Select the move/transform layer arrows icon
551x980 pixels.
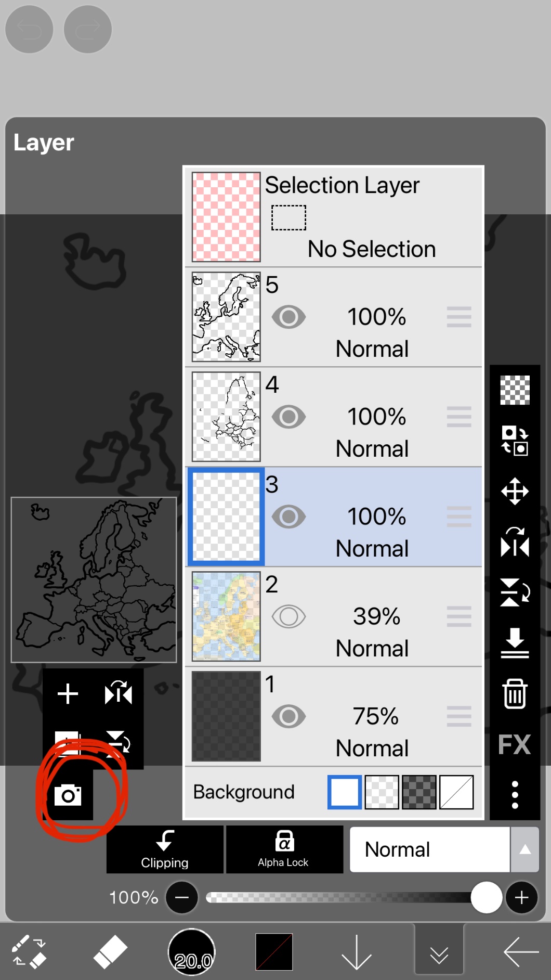click(515, 491)
